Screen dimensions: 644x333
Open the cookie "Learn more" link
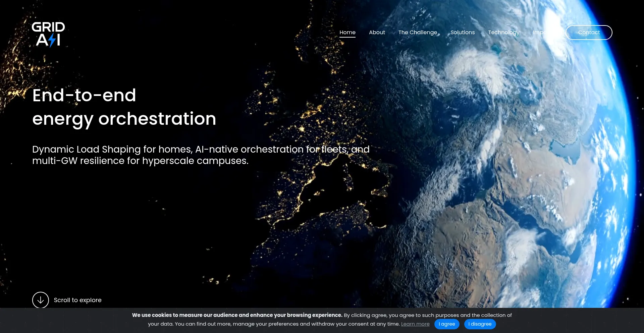pyautogui.click(x=415, y=324)
